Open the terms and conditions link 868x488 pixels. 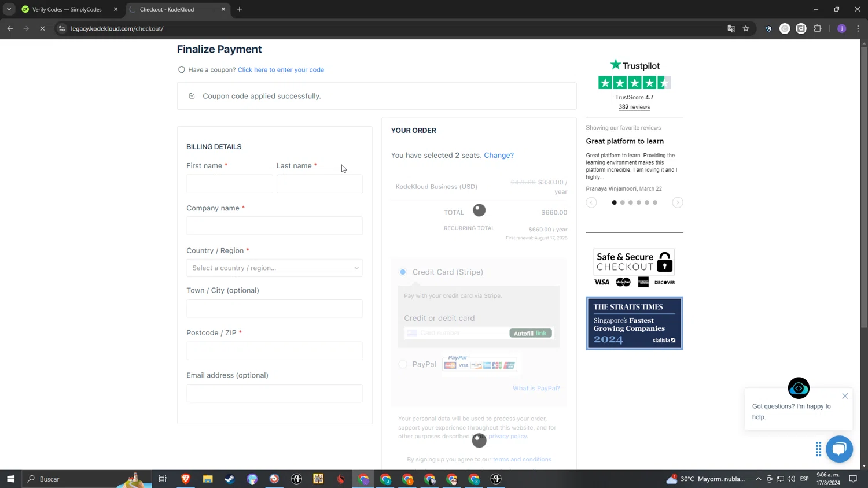coord(522,459)
